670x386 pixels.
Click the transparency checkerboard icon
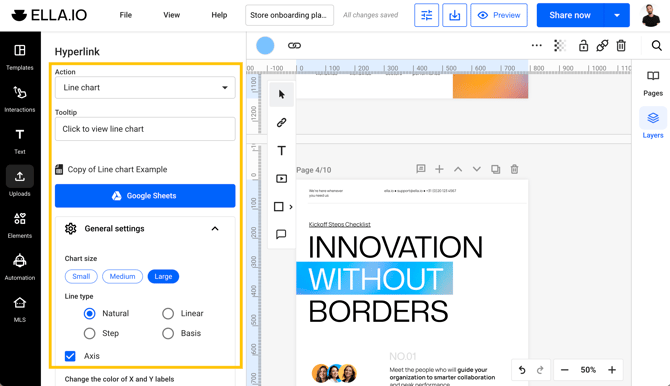[x=560, y=45]
